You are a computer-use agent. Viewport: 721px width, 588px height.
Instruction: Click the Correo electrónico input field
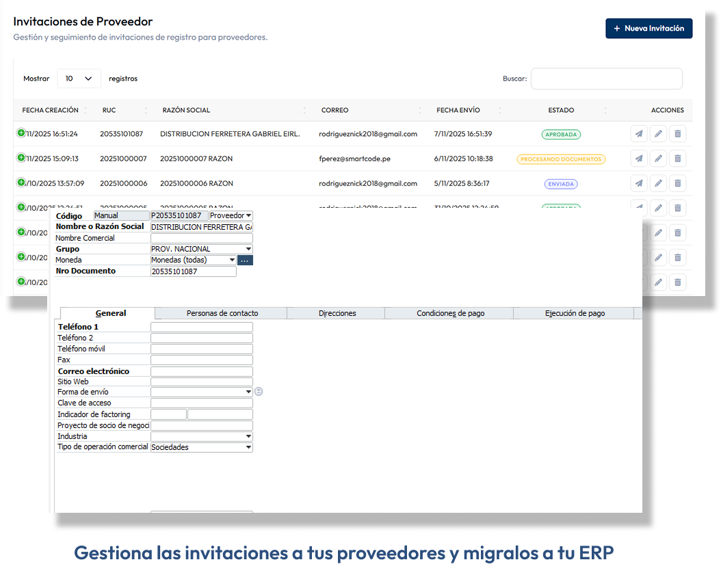[x=201, y=371]
